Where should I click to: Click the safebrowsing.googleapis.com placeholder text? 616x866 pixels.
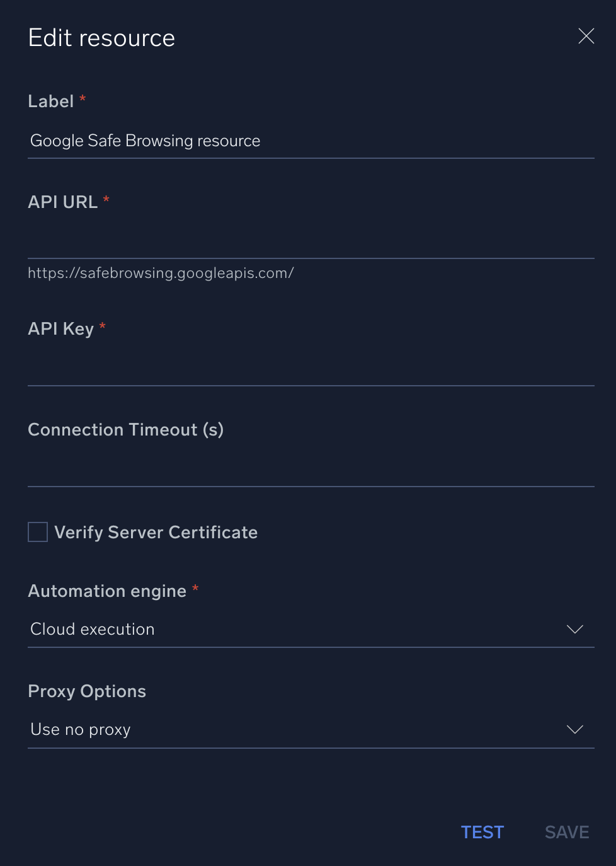[161, 273]
